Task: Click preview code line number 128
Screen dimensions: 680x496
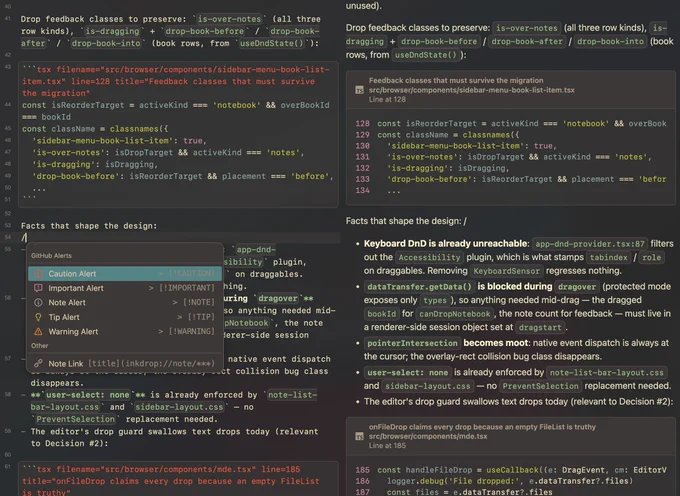Action: coord(363,124)
